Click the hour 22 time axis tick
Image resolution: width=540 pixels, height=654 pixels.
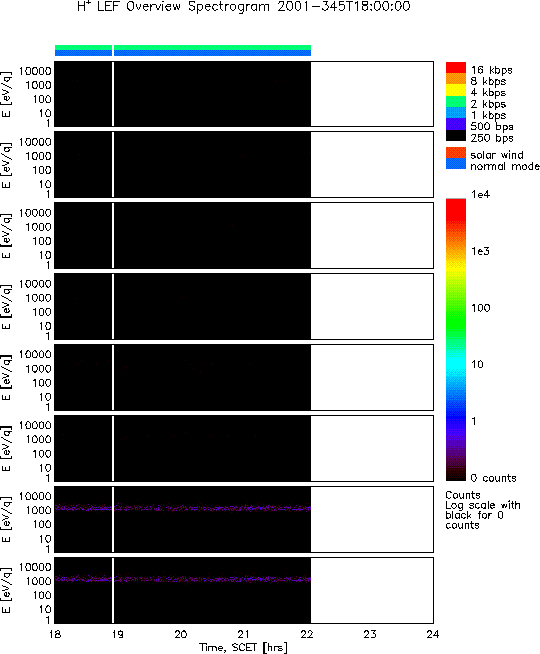(307, 634)
